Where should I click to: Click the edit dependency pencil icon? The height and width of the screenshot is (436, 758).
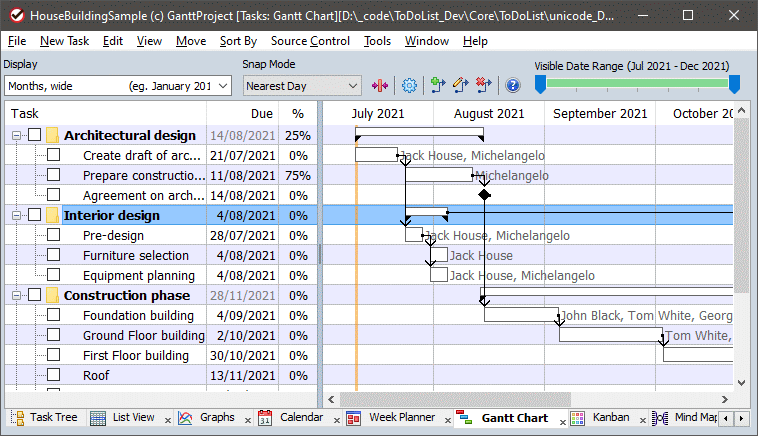pyautogui.click(x=460, y=86)
